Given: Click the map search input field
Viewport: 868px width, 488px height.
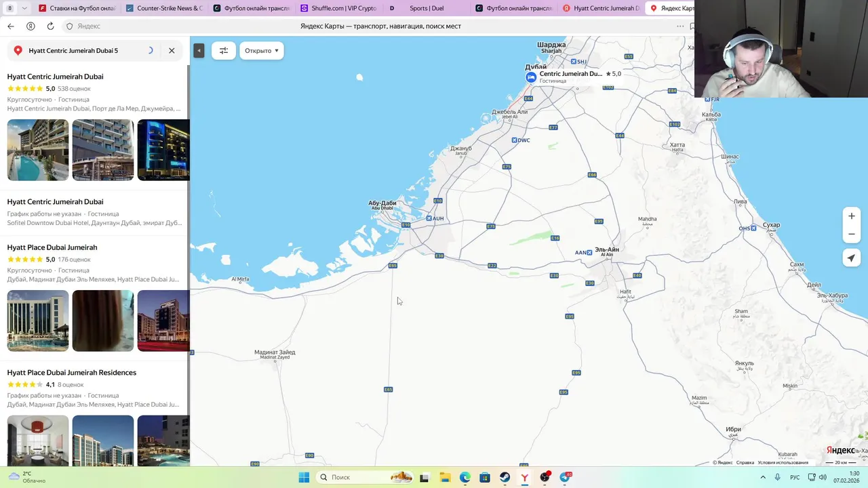Looking at the screenshot, I should pyautogui.click(x=85, y=50).
